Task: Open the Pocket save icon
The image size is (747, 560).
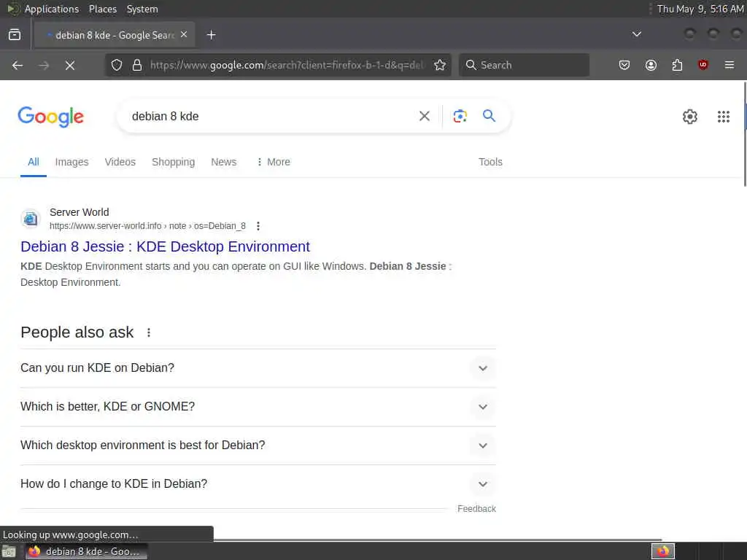Action: click(x=624, y=65)
